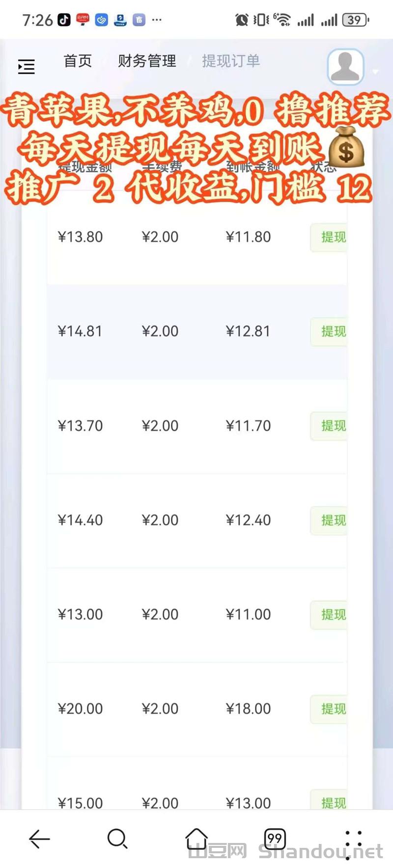Screen dimensions: 393x868
Task: Open 财务管理 breadcrumb item
Action: coord(147,61)
